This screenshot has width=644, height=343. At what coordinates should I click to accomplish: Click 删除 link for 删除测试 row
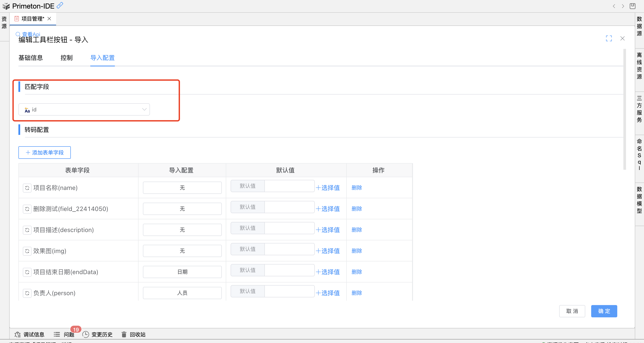[x=356, y=209]
